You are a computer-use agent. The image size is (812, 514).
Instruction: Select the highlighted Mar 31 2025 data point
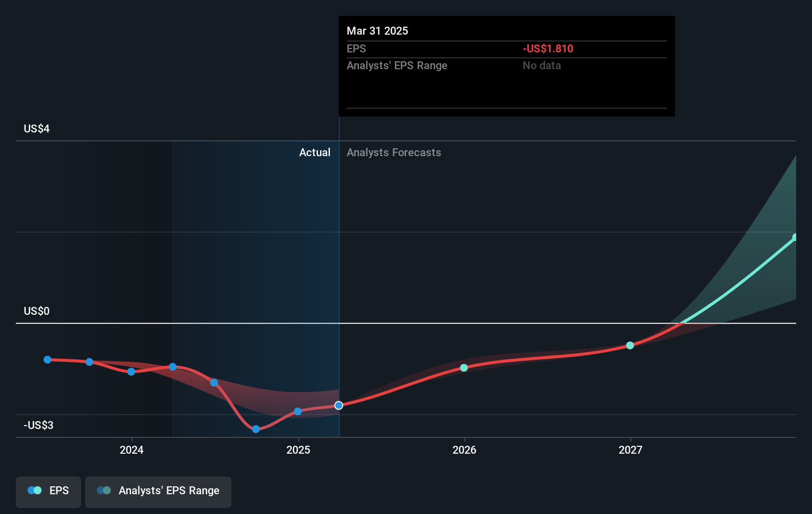click(339, 405)
